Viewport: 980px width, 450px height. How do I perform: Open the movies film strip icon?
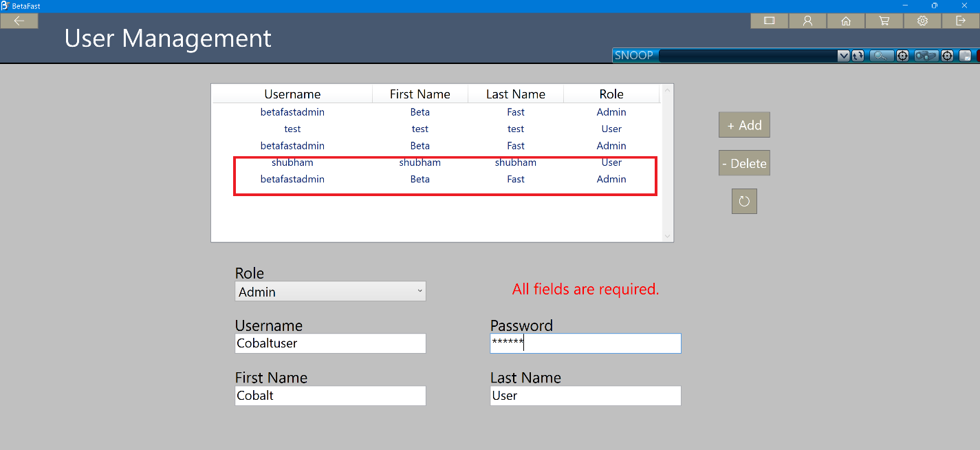coord(770,21)
